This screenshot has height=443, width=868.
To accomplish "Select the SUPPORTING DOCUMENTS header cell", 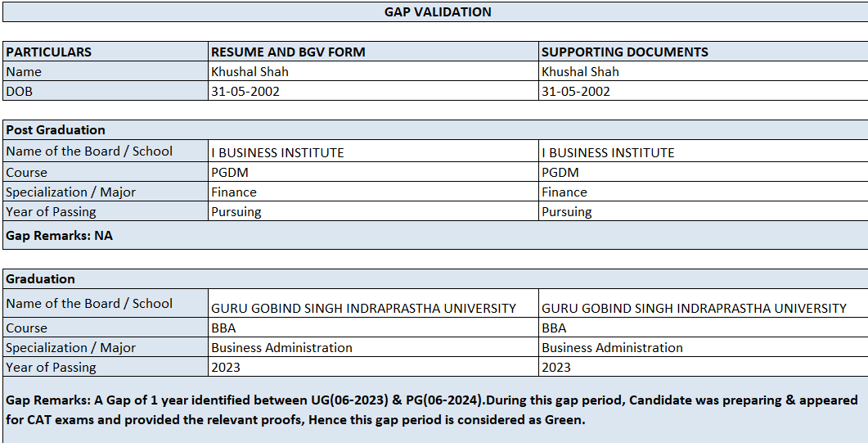I will [703, 52].
